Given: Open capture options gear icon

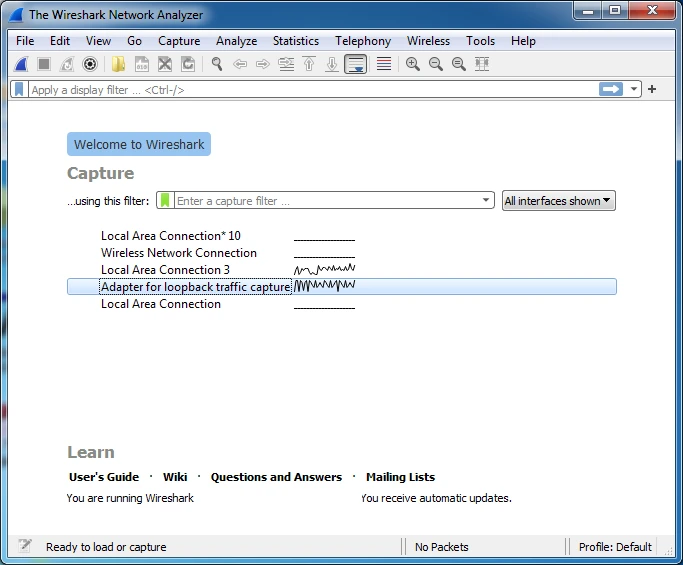Looking at the screenshot, I should [90, 64].
